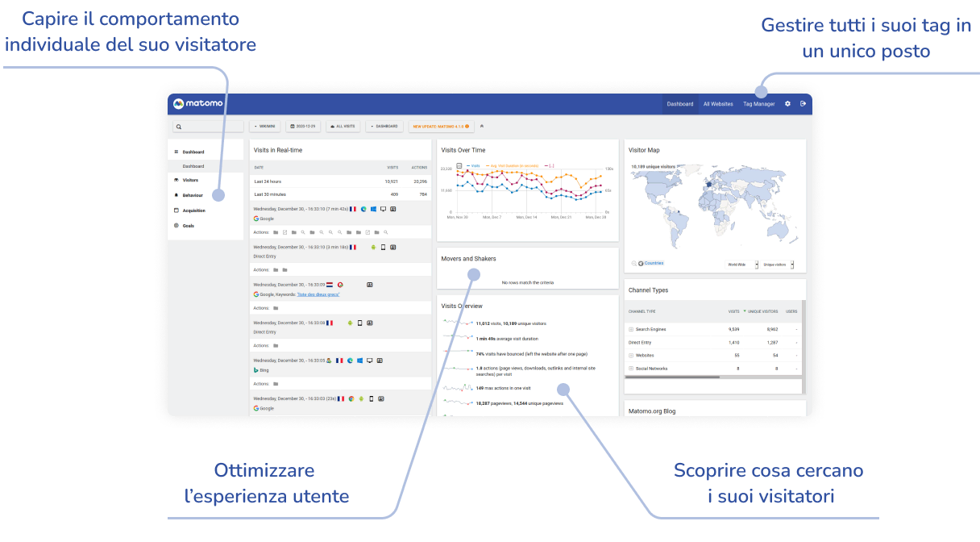Open the settings gear in top bar
The height and width of the screenshot is (542, 980).
pos(787,104)
